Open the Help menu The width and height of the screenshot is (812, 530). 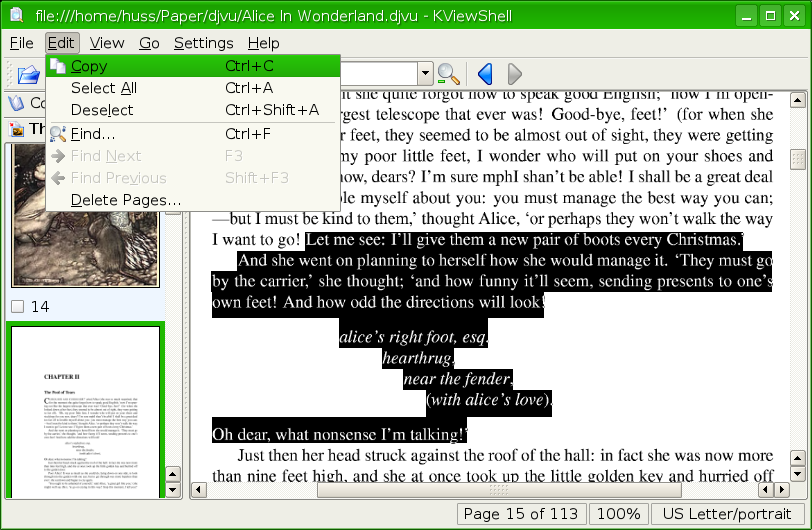264,43
